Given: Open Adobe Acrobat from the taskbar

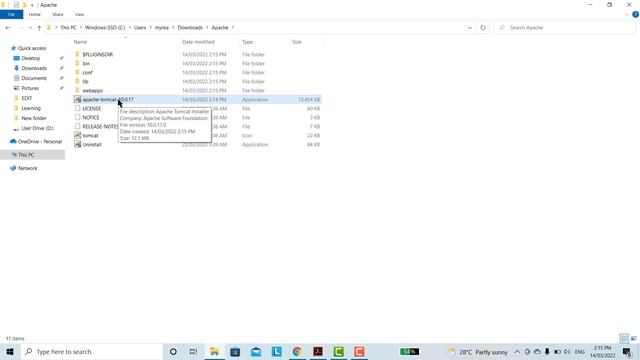Looking at the screenshot, I should click(x=318, y=351).
